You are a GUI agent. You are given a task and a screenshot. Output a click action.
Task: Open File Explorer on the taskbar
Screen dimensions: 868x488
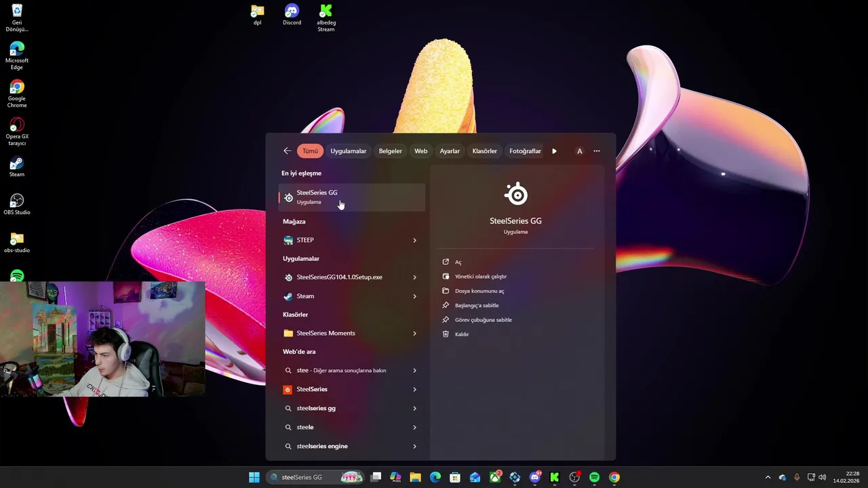point(415,477)
